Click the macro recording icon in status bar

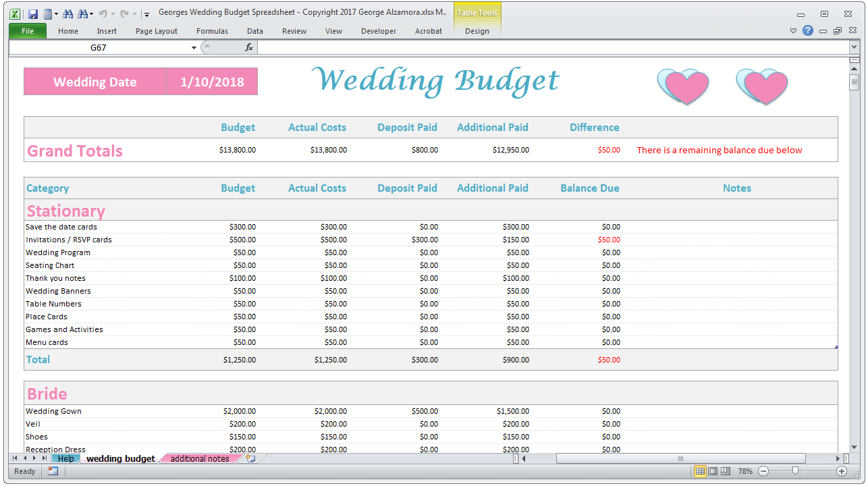(x=53, y=471)
